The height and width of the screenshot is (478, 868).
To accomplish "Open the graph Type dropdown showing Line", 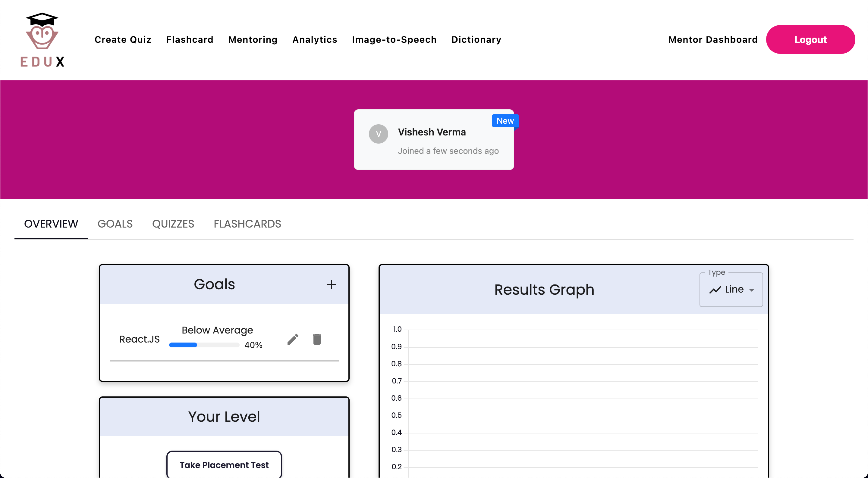I will [731, 290].
